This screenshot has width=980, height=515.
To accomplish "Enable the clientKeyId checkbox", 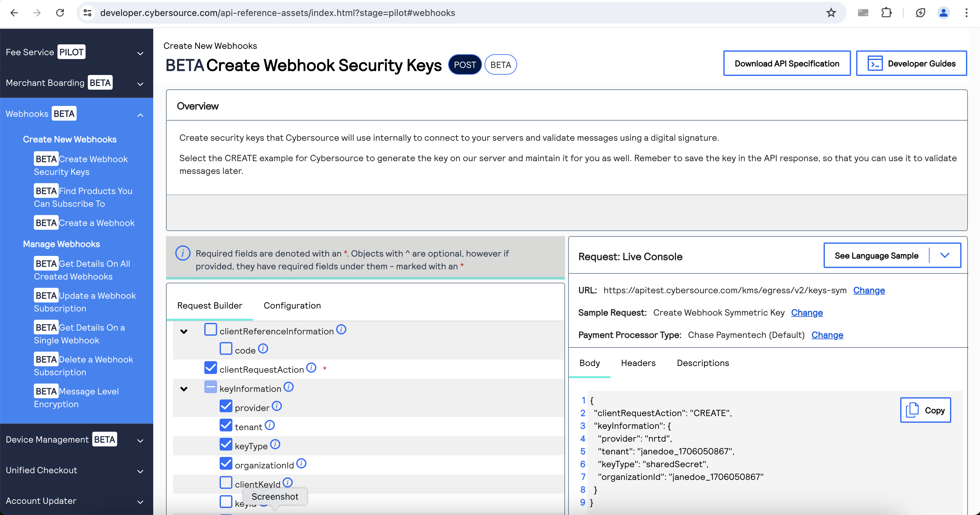I will coord(226,483).
